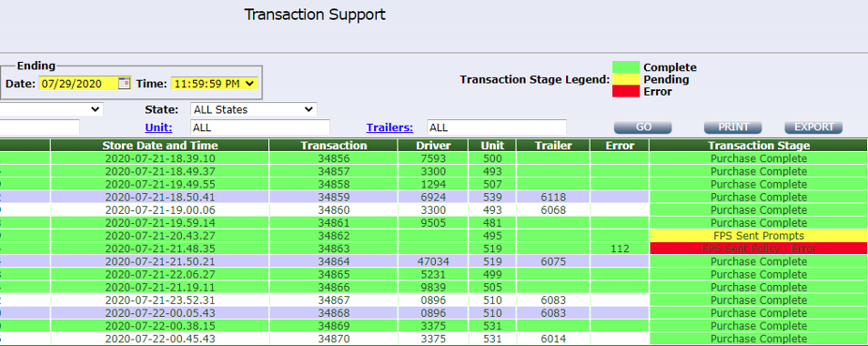This screenshot has height=346, width=868.
Task: Select transaction number 34858
Action: click(x=334, y=184)
